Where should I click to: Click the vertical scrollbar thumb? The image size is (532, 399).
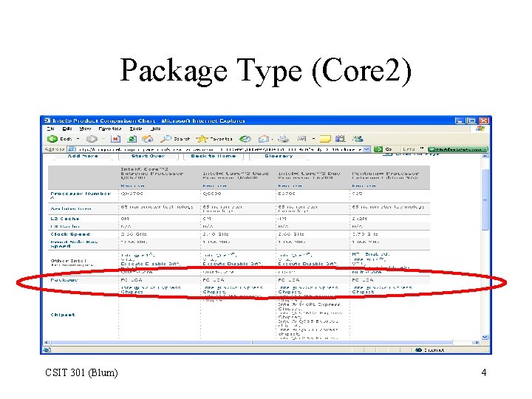tap(485, 199)
